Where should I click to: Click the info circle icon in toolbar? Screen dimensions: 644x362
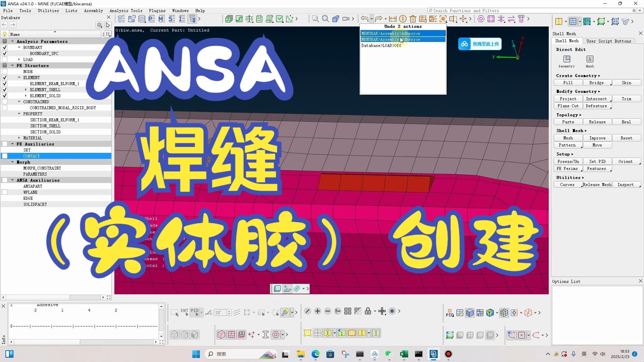tap(403, 19)
